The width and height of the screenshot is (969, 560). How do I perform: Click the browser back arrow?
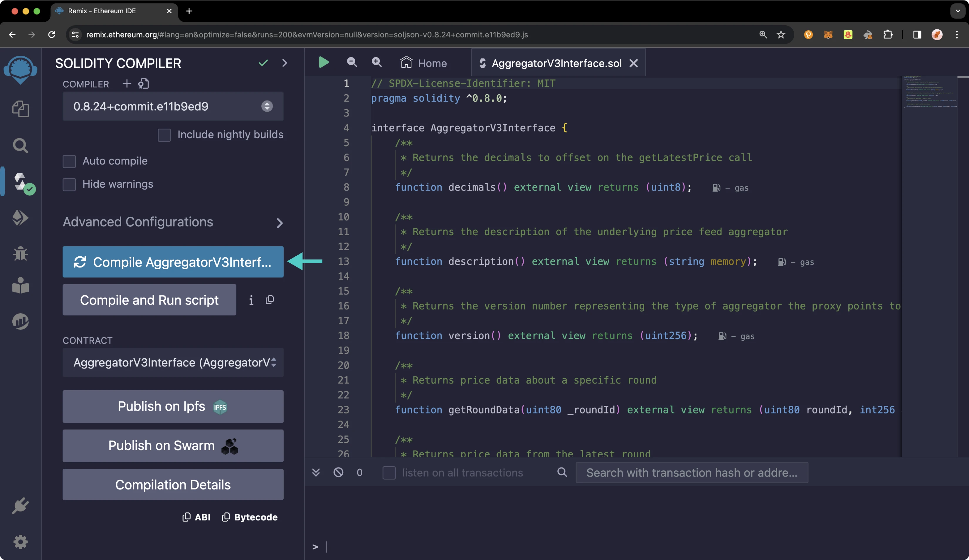[x=12, y=35]
